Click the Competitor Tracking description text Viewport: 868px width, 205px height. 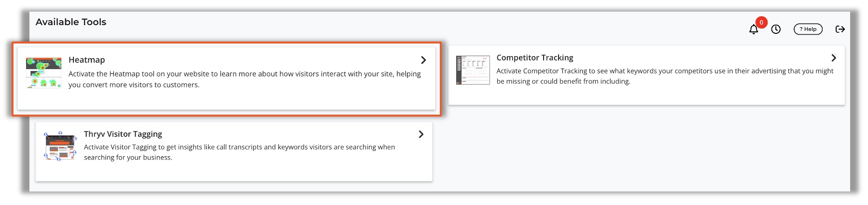point(665,76)
